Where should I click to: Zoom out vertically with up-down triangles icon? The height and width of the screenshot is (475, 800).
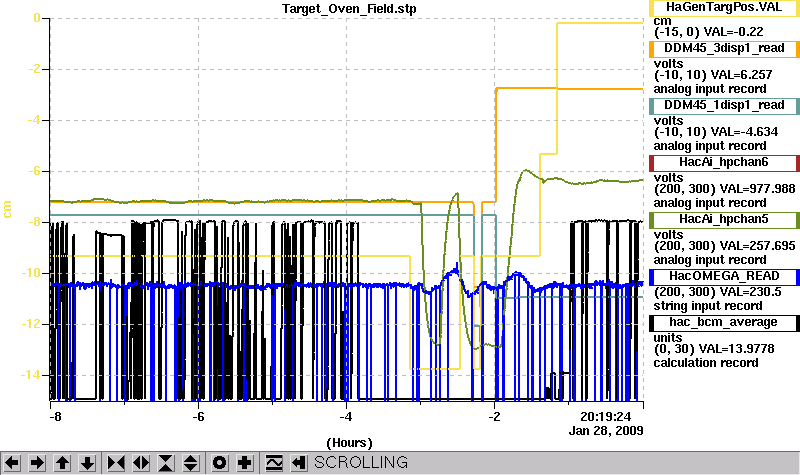coord(191,463)
